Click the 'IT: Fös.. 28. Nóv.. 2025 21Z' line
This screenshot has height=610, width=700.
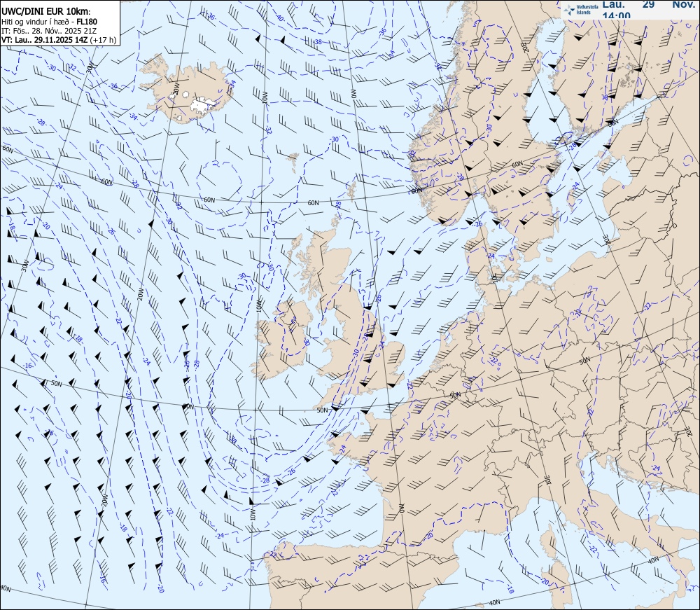pos(49,31)
